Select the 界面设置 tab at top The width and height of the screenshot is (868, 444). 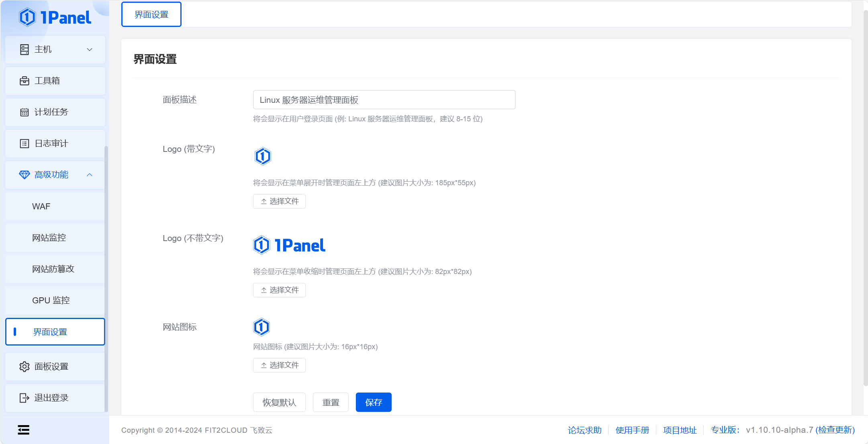(151, 14)
